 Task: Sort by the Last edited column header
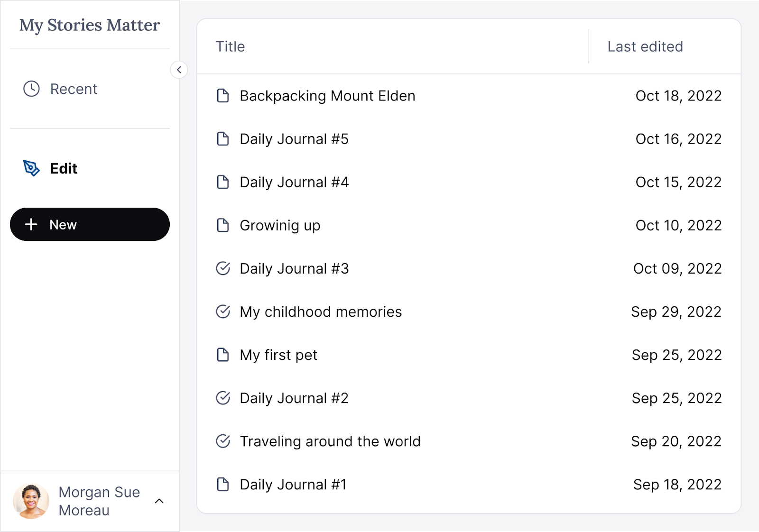[645, 46]
